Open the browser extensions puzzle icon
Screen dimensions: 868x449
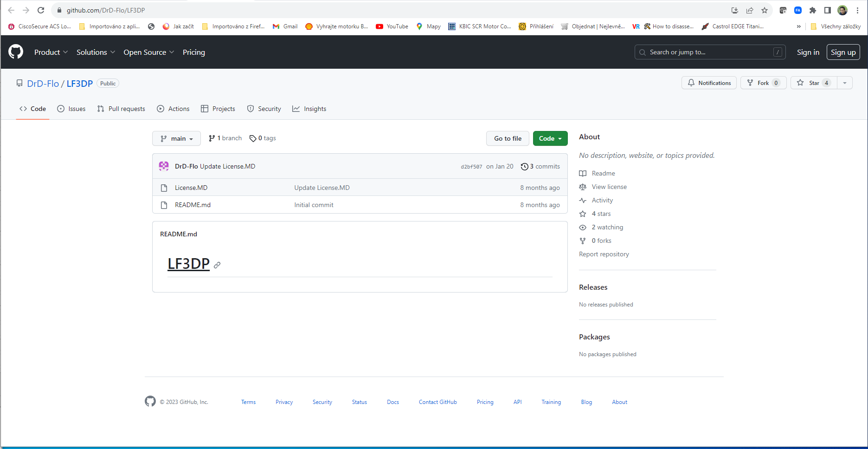(x=813, y=10)
